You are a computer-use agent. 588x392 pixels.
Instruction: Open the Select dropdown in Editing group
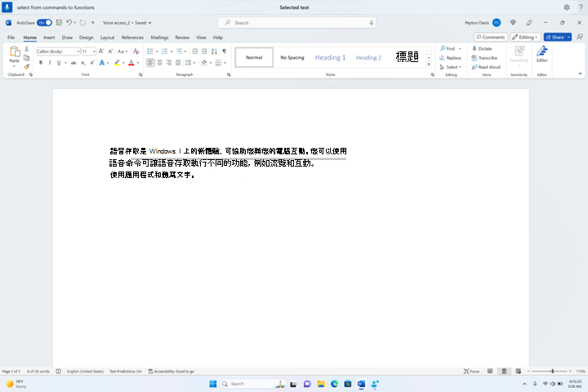(450, 67)
